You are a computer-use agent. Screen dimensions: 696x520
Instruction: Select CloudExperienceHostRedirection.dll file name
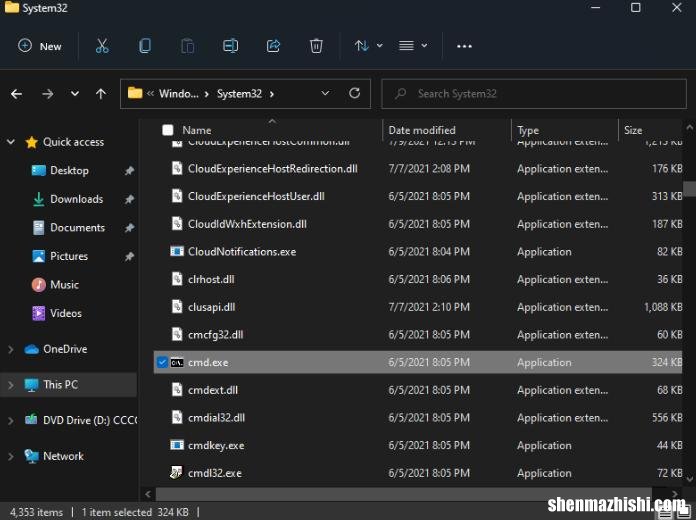pos(273,169)
